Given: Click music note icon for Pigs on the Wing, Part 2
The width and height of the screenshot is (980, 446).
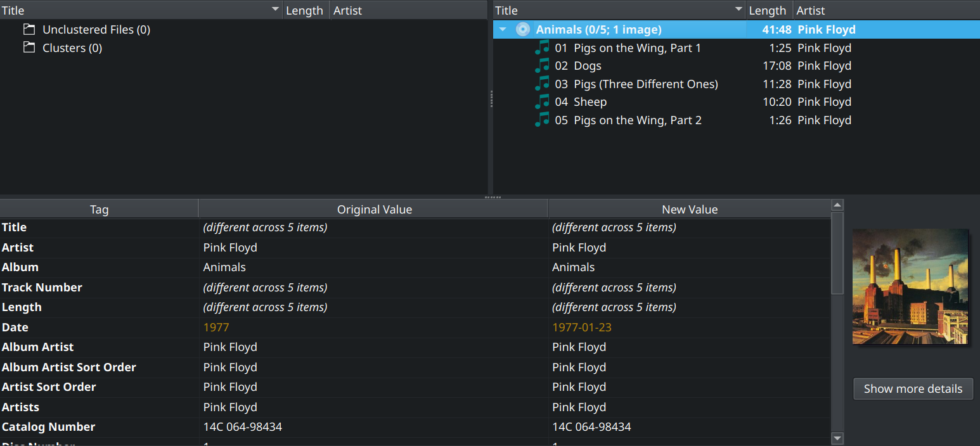Looking at the screenshot, I should (542, 120).
